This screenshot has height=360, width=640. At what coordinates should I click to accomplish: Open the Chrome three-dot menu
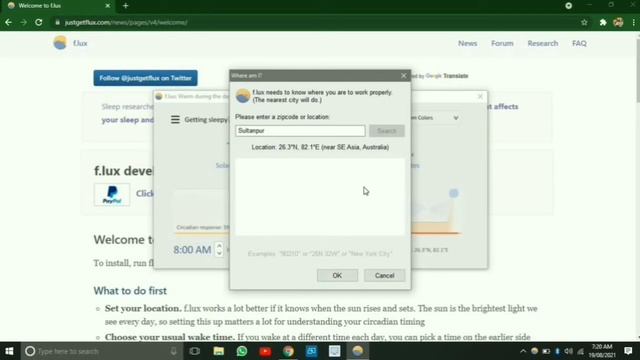633,22
